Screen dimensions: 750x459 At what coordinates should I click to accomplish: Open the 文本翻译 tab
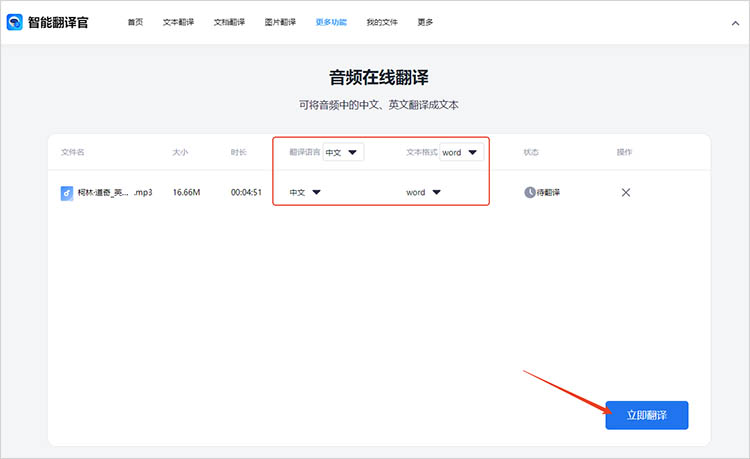coord(178,22)
